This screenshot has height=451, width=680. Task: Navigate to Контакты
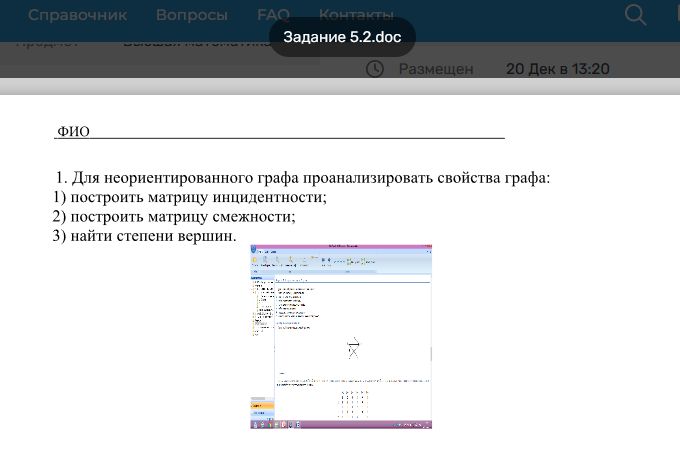[356, 15]
